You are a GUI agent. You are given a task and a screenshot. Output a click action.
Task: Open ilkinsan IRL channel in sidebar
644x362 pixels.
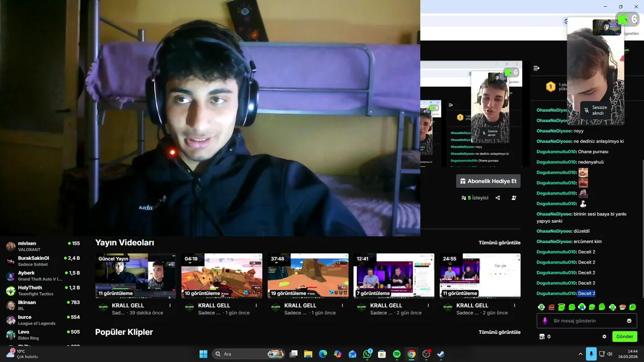[x=43, y=305]
